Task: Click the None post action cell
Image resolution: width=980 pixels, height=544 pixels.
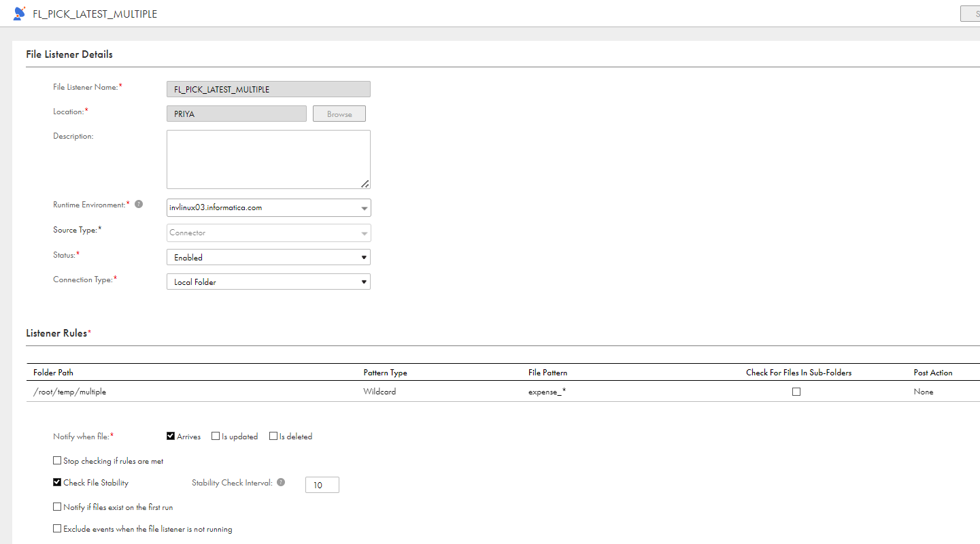Action: click(x=924, y=392)
